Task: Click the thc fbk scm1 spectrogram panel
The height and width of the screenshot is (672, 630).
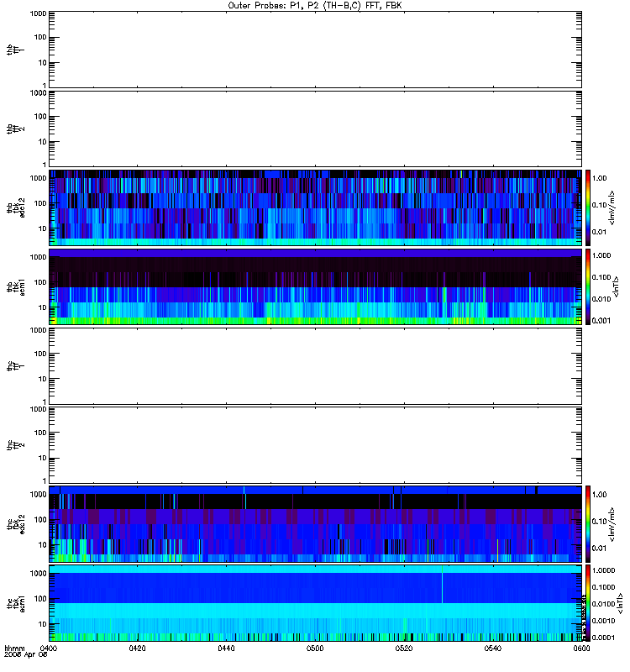Action: tap(316, 603)
